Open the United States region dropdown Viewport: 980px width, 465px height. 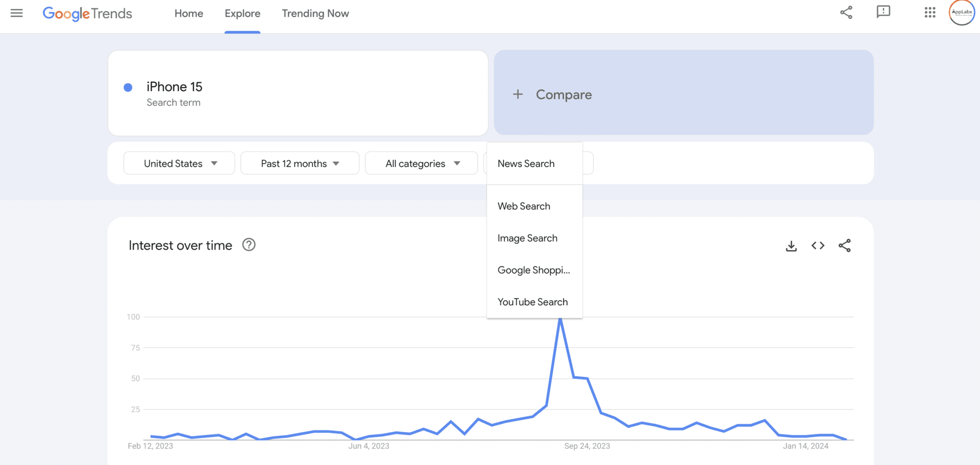pos(179,163)
